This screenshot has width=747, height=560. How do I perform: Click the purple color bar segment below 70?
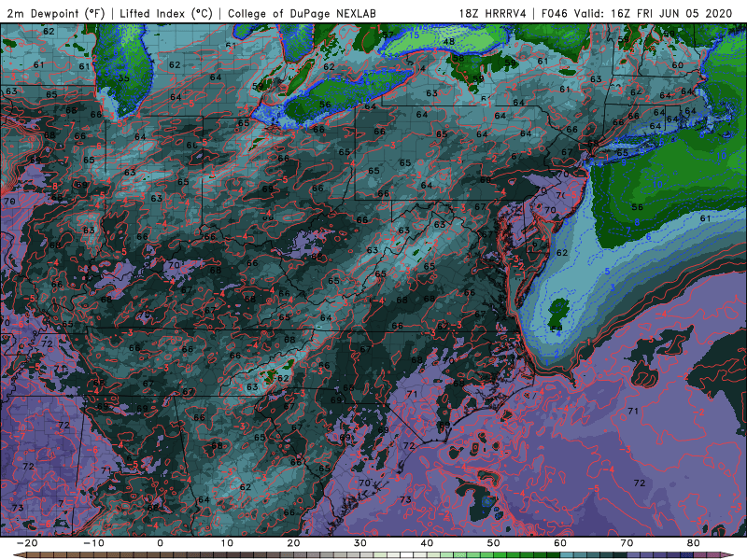tap(634, 555)
